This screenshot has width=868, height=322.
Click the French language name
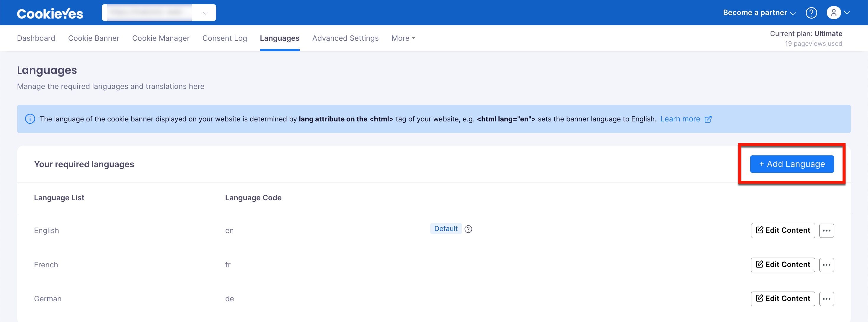pos(46,265)
